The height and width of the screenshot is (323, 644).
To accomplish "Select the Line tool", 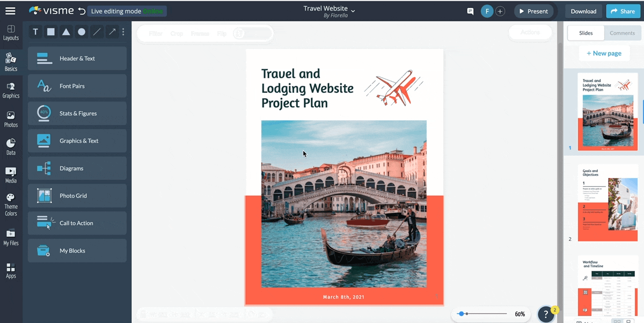I will [97, 32].
